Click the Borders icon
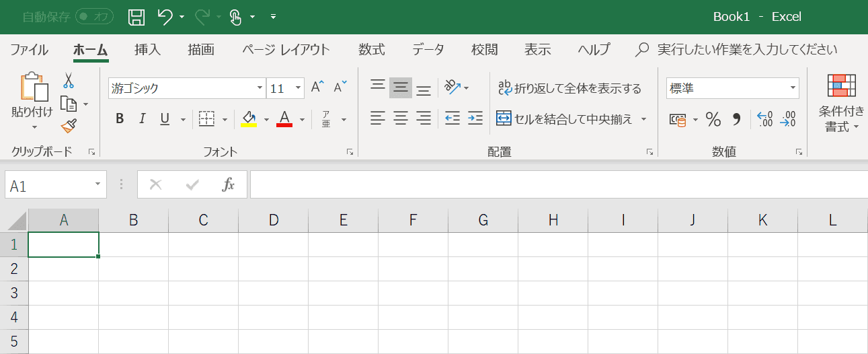The height and width of the screenshot is (354, 868). pos(206,119)
